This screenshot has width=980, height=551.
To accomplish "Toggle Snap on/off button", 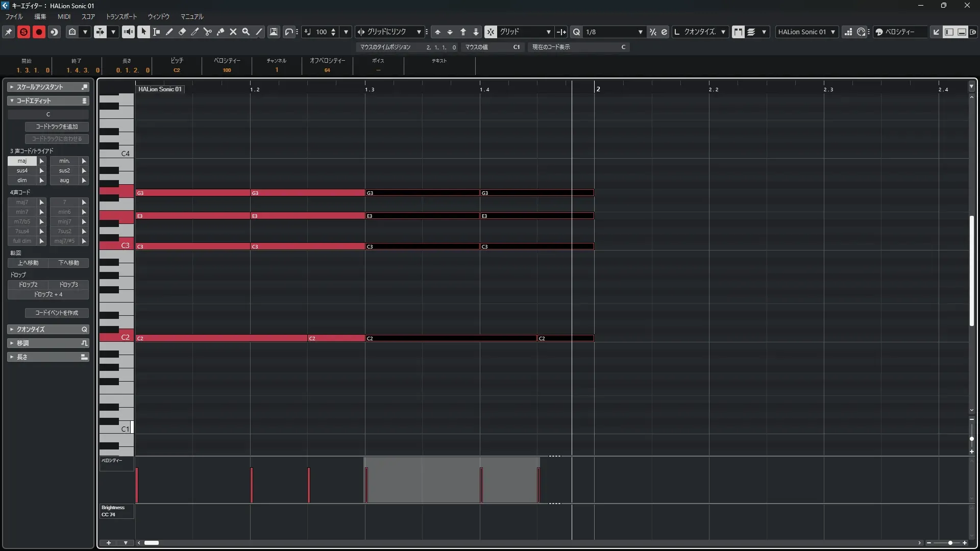I will pos(490,32).
